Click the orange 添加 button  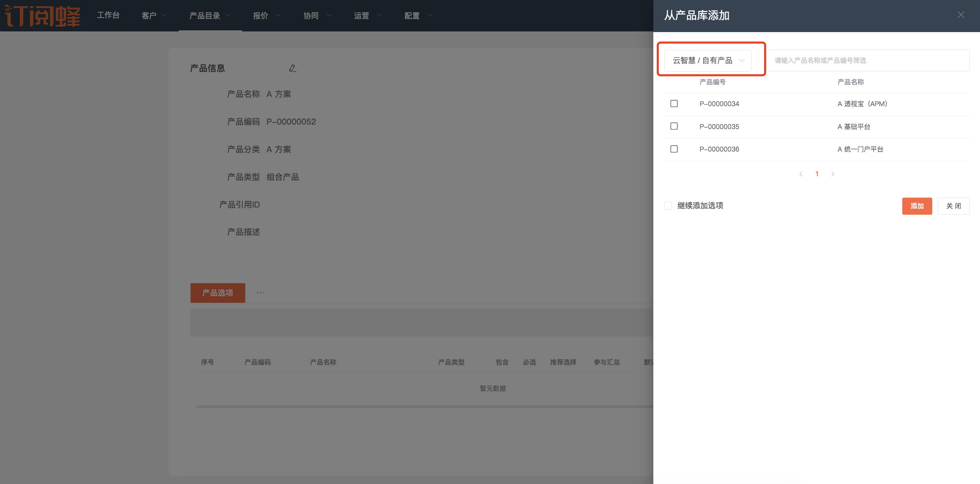[917, 206]
